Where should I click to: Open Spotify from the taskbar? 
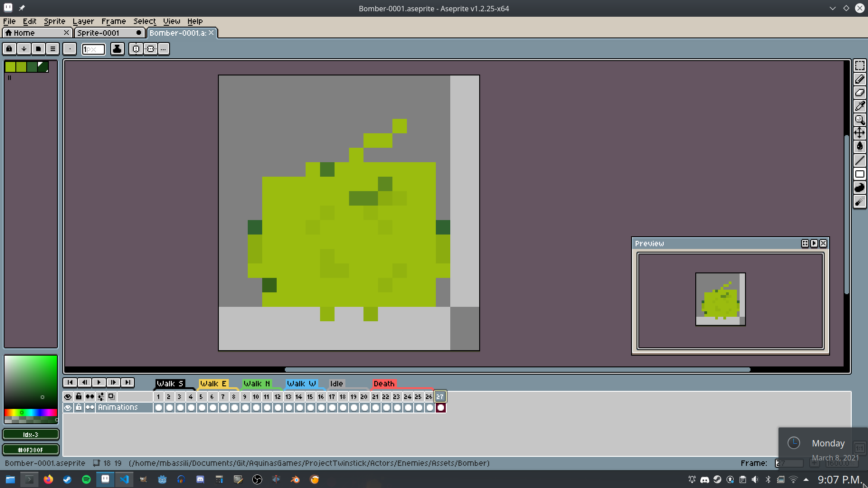(86, 479)
